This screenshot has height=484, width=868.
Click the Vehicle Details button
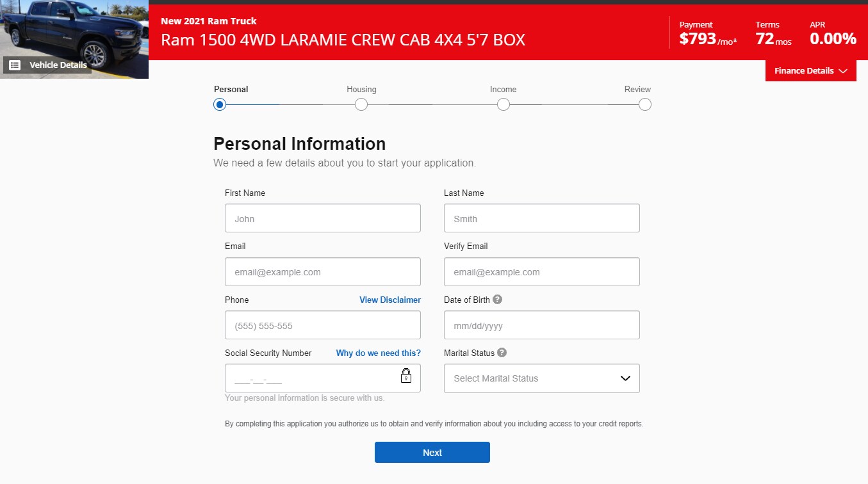tap(47, 65)
